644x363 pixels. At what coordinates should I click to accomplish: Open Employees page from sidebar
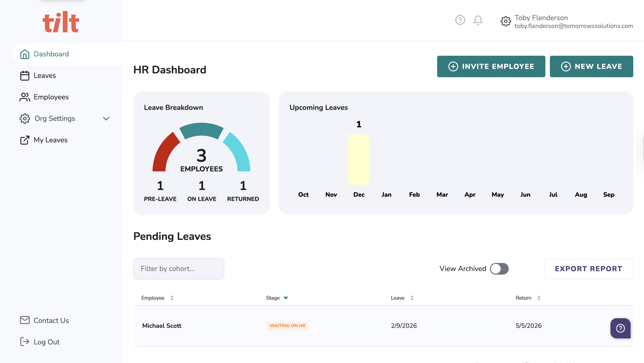click(x=51, y=97)
